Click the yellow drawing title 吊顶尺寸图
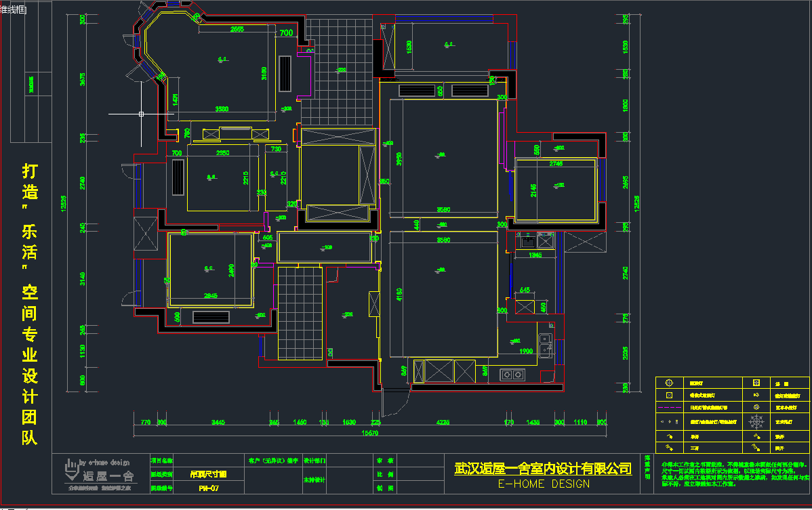The image size is (812, 510). coord(208,474)
